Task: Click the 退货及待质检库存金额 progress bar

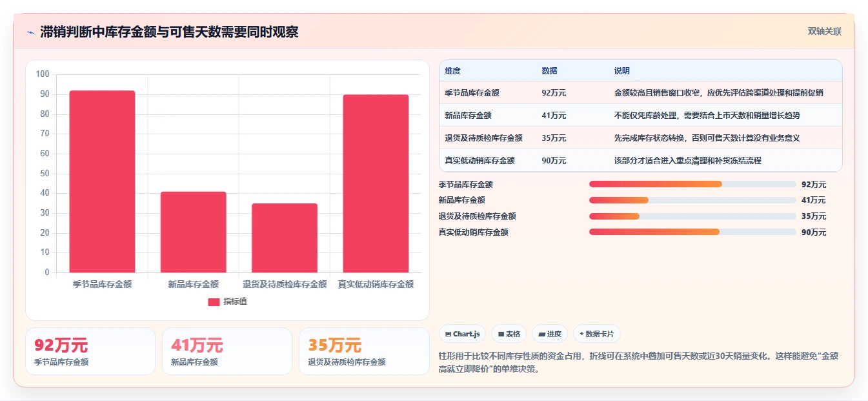Action: point(692,216)
